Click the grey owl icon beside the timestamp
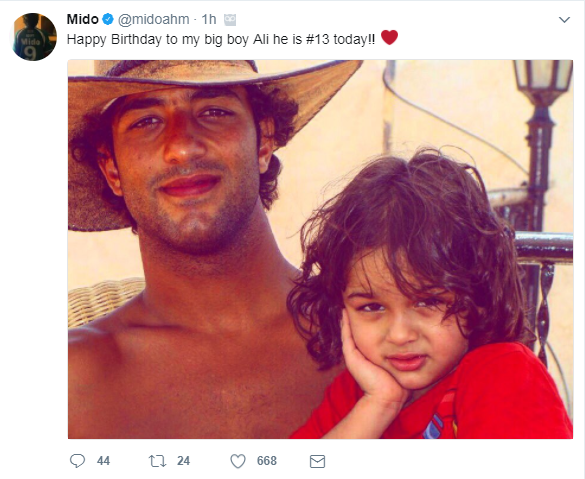585x479 pixels. click(x=230, y=19)
